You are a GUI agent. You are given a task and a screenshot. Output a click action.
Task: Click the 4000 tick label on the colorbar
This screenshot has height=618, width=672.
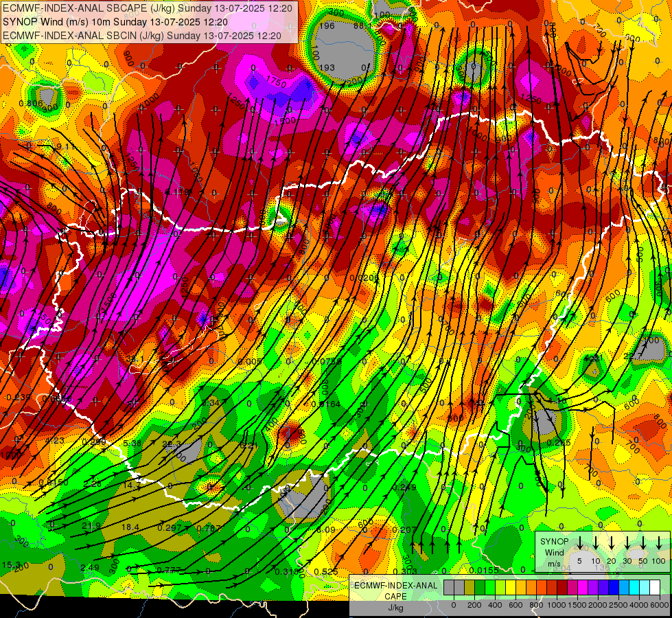(639, 605)
